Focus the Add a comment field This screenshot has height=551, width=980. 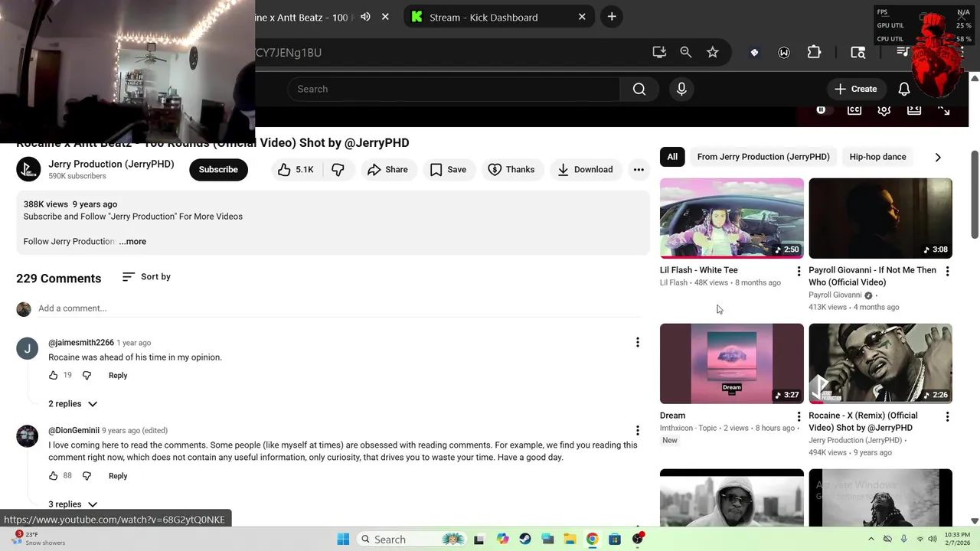(x=338, y=308)
